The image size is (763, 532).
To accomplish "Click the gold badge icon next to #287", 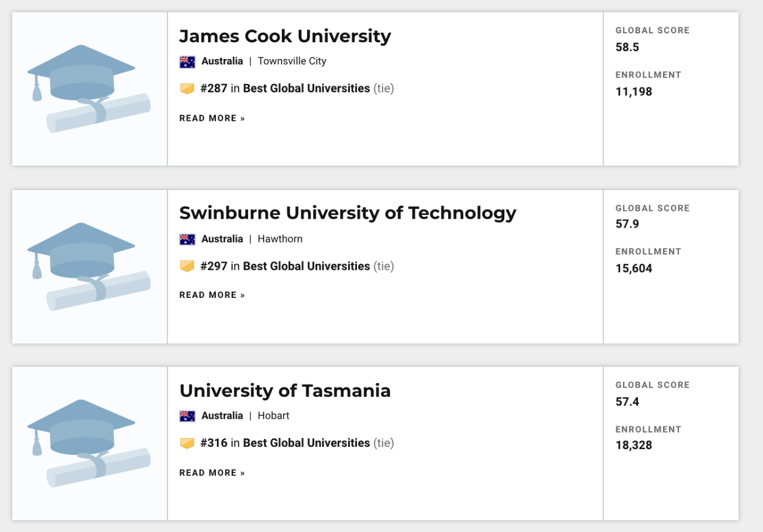I will 187,89.
